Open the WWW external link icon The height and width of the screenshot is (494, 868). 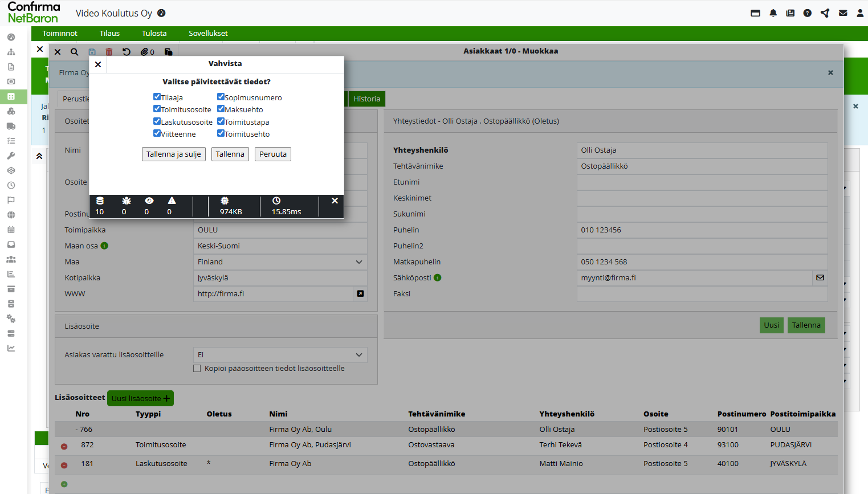pyautogui.click(x=360, y=294)
